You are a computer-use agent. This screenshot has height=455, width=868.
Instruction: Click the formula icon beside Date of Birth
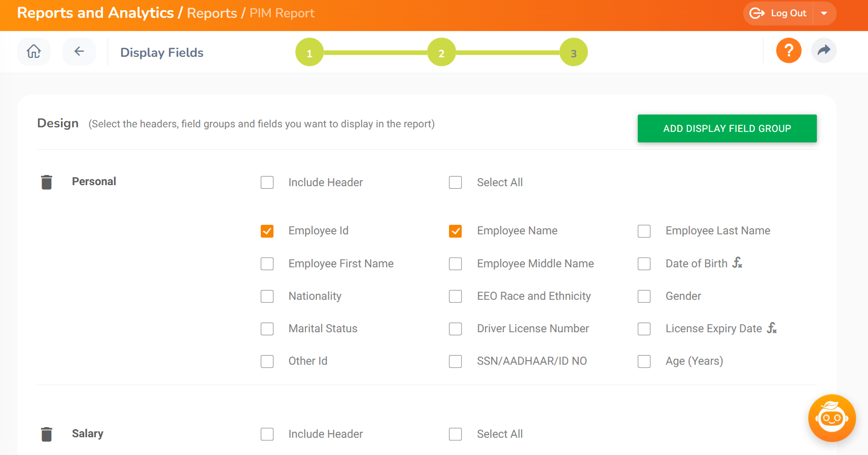(737, 263)
